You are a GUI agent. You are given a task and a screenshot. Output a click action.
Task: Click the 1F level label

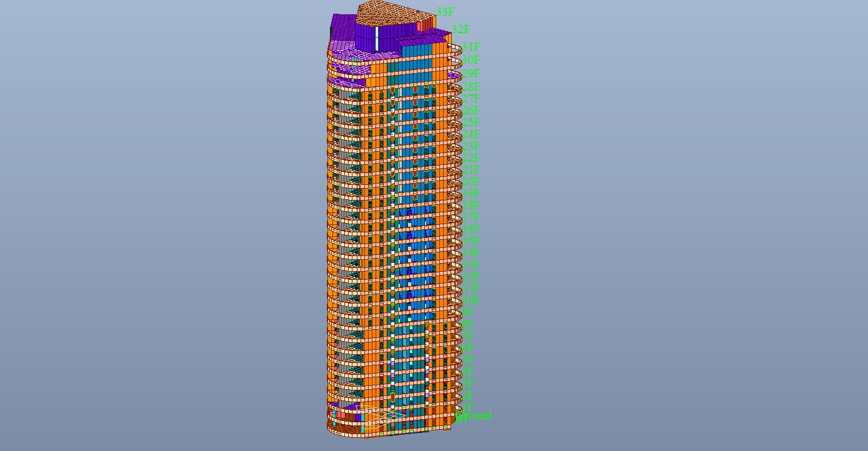tap(467, 407)
